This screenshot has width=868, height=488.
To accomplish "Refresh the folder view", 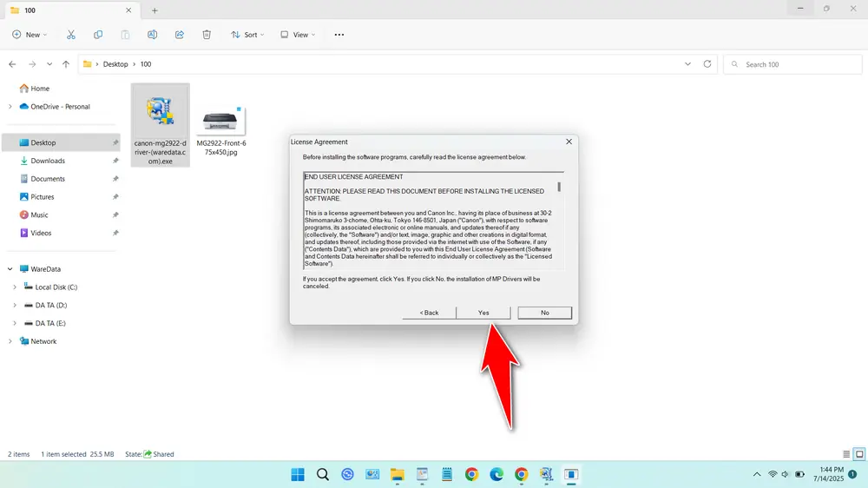I will point(707,64).
